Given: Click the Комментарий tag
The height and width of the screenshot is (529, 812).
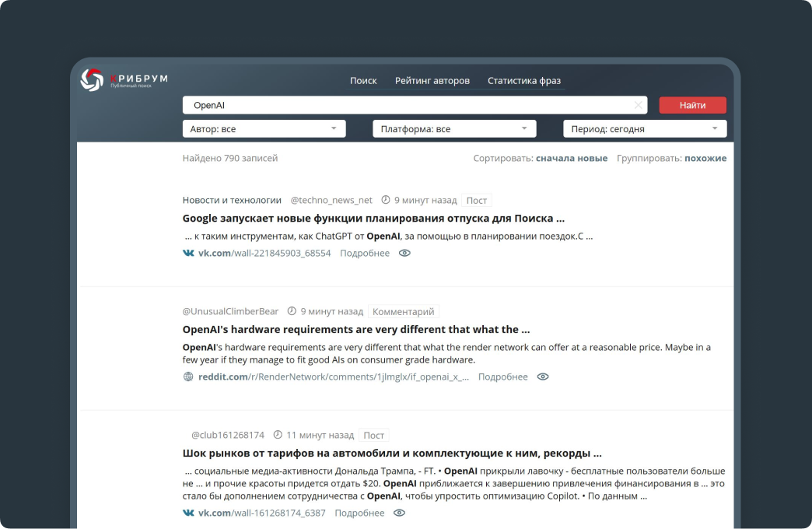Looking at the screenshot, I should 404,311.
